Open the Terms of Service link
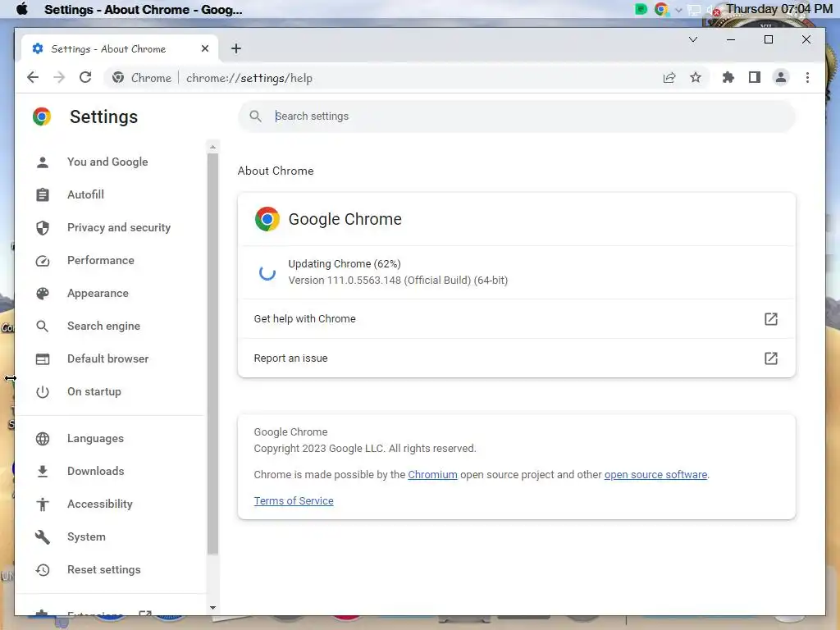The height and width of the screenshot is (630, 840). (x=294, y=501)
